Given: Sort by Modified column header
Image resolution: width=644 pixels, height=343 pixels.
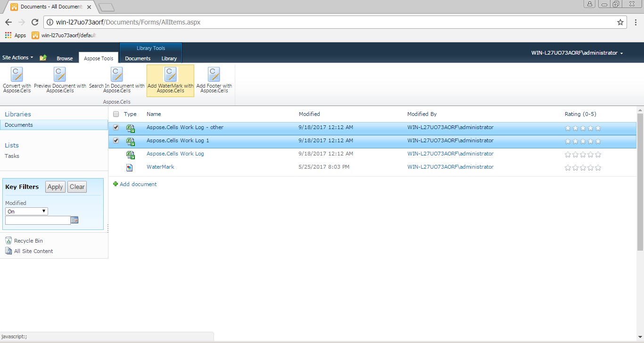Looking at the screenshot, I should click(309, 114).
